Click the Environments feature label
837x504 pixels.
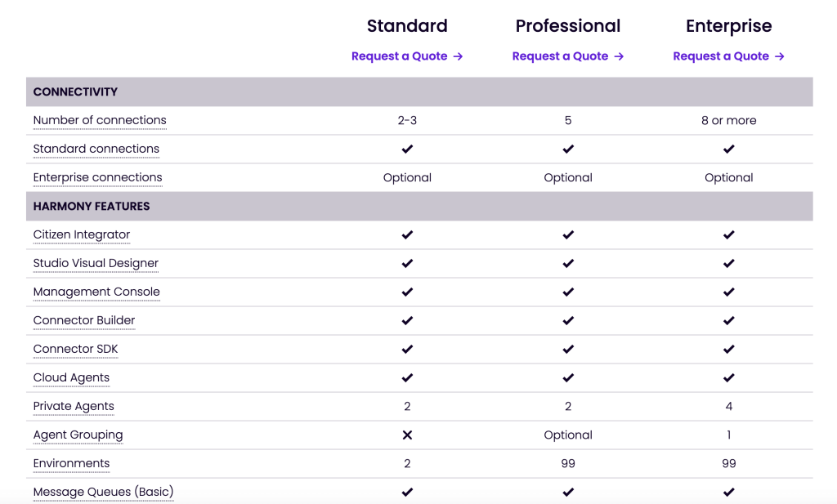pyautogui.click(x=72, y=463)
